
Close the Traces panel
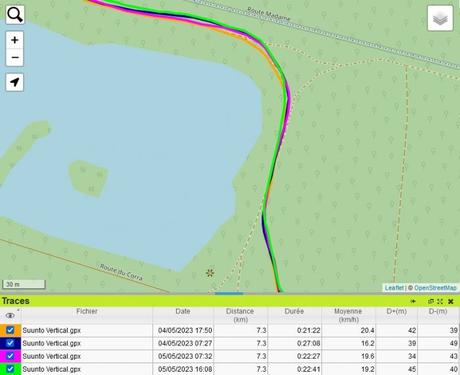[x=451, y=301]
